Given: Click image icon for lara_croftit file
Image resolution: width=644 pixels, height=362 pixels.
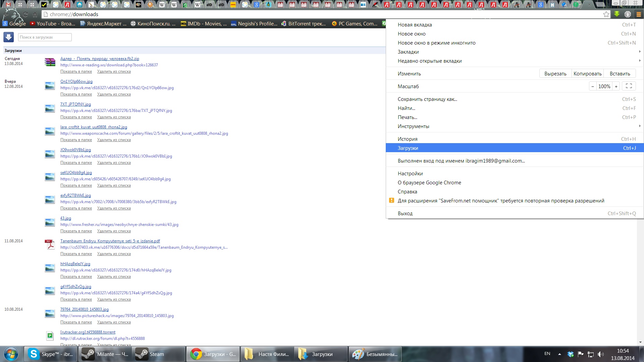Looking at the screenshot, I should pyautogui.click(x=50, y=131).
